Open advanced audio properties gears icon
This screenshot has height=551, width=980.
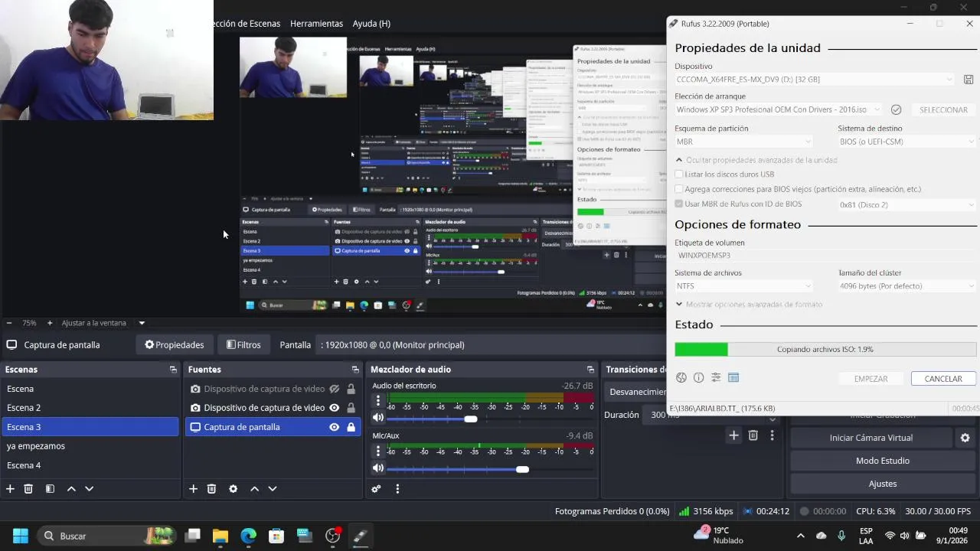pos(376,488)
